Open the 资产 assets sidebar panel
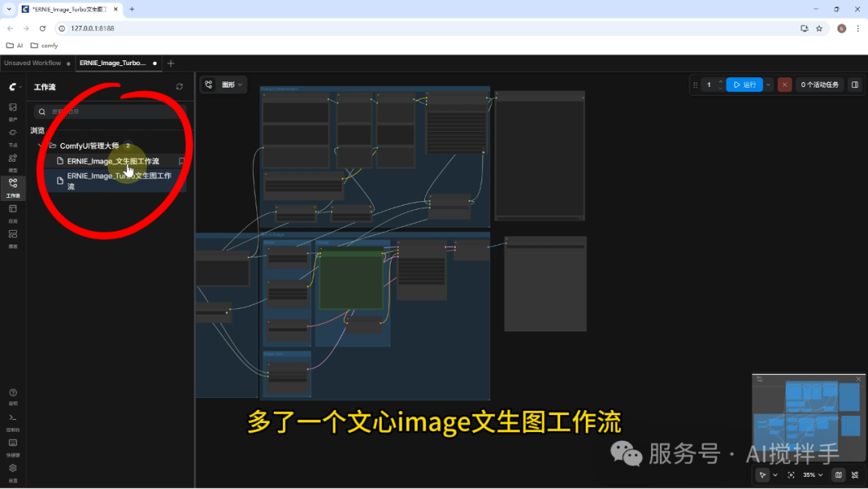The height and width of the screenshot is (489, 868). tap(13, 111)
